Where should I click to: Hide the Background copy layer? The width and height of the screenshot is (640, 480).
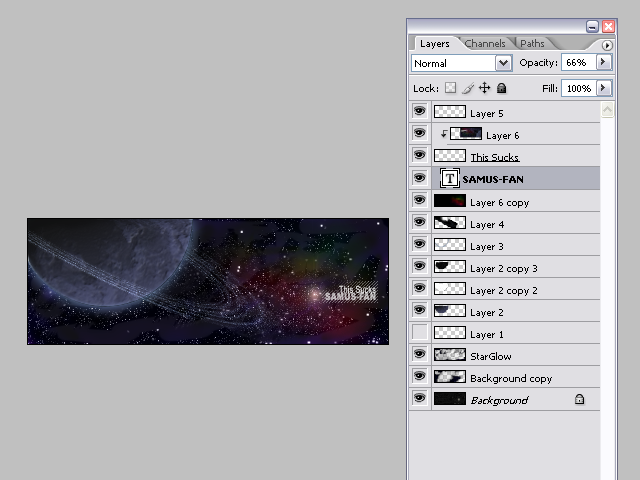tap(420, 376)
